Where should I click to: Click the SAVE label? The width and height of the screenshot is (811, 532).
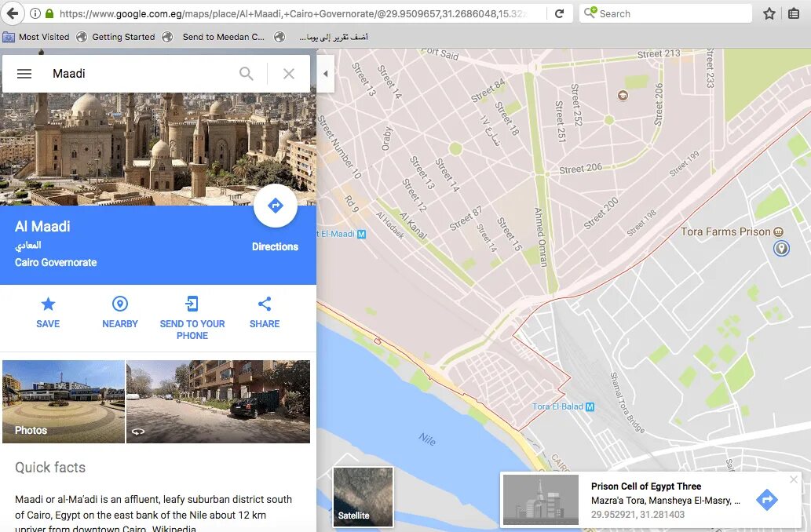(x=48, y=323)
